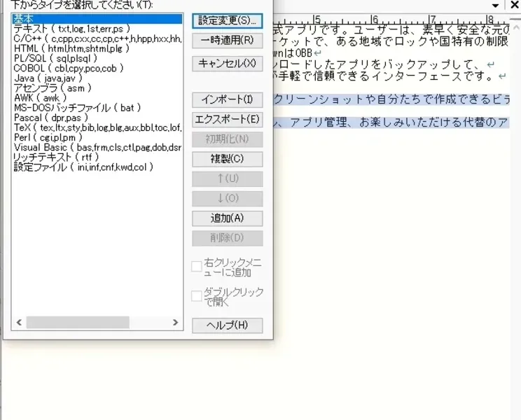The image size is (521, 420).
Task: Click the インポート(I) button
Action: (228, 100)
